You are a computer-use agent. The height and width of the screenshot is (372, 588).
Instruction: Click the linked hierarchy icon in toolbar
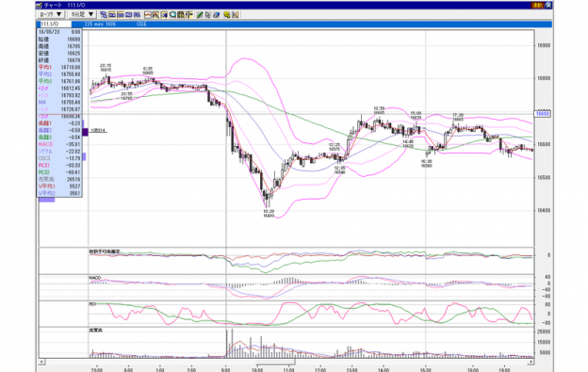(x=104, y=15)
